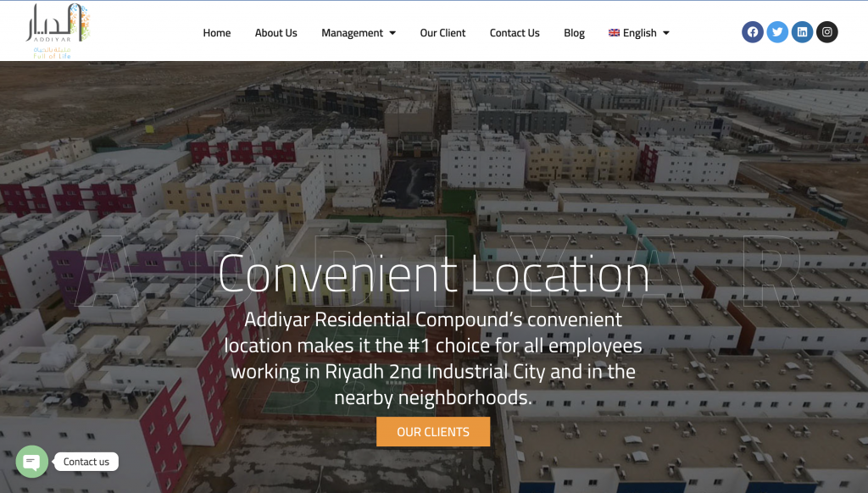Screen dimensions: 868x493
Task: Expand the English language dropdown arrow
Action: (666, 33)
